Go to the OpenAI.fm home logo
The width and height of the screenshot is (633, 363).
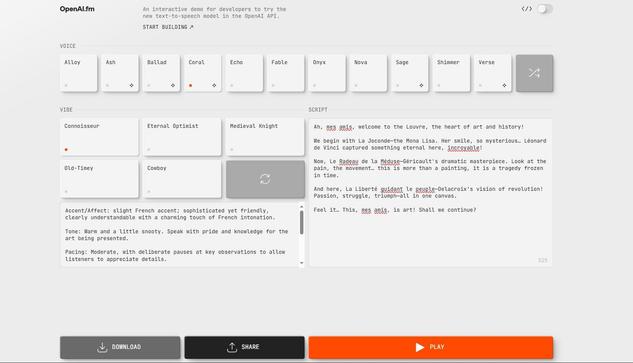pyautogui.click(x=77, y=9)
